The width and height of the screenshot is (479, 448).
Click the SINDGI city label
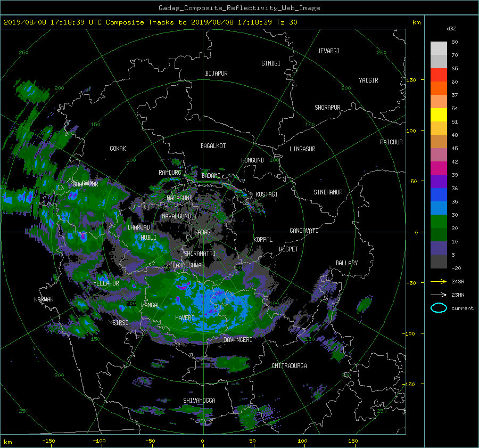click(x=271, y=63)
